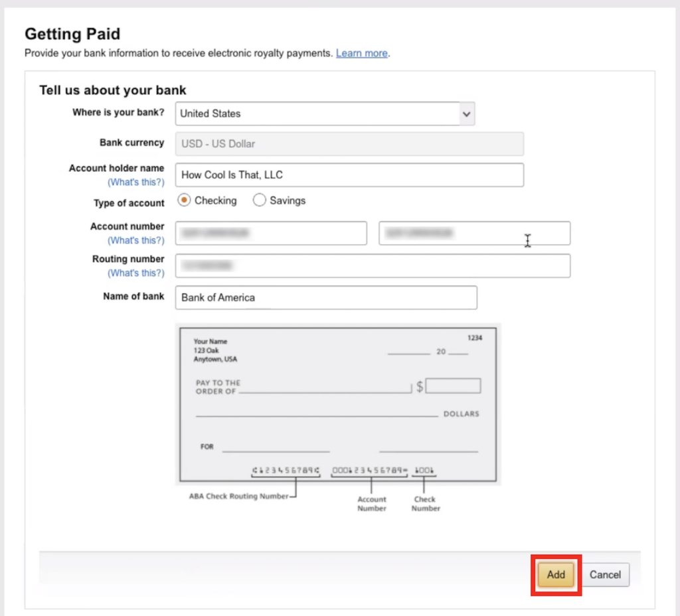Click the first Account number field

pyautogui.click(x=271, y=233)
